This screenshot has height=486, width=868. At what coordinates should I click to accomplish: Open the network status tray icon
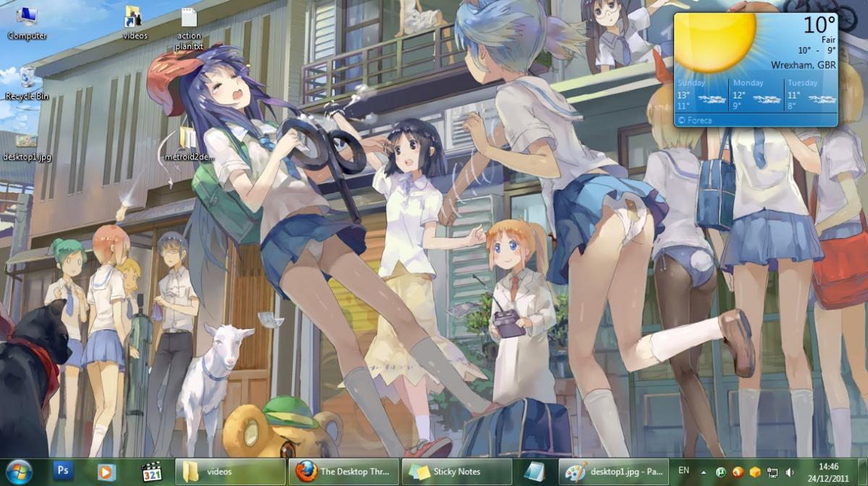point(773,472)
